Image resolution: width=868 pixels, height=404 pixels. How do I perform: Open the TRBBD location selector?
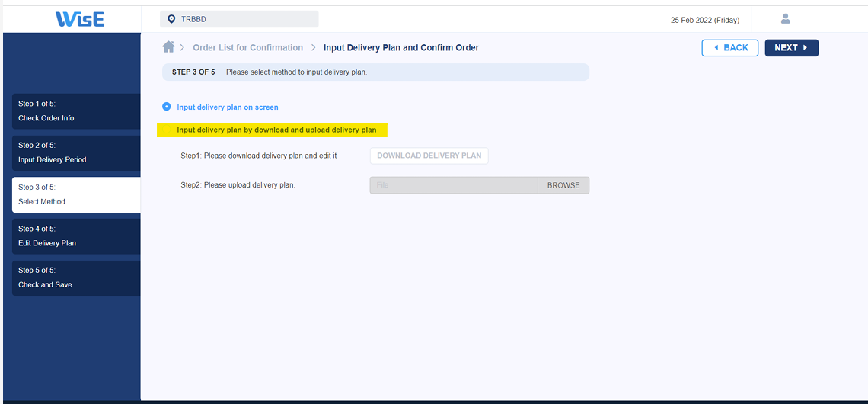coord(239,19)
